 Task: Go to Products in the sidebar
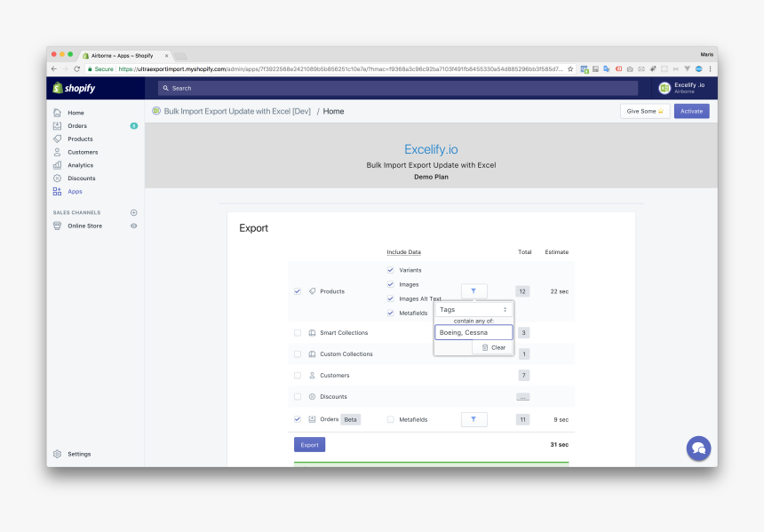(x=80, y=139)
